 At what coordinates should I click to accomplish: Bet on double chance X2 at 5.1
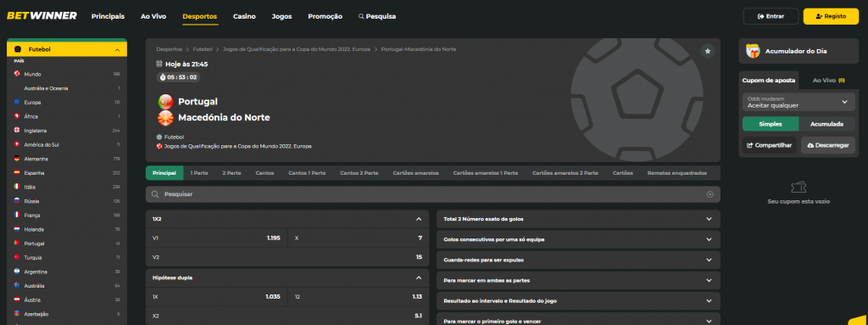(x=287, y=316)
